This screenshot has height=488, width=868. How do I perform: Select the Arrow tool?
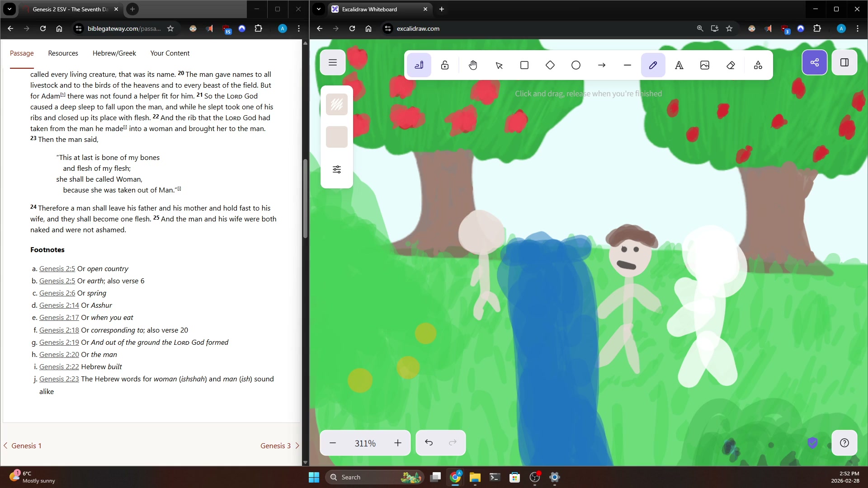pyautogui.click(x=601, y=65)
